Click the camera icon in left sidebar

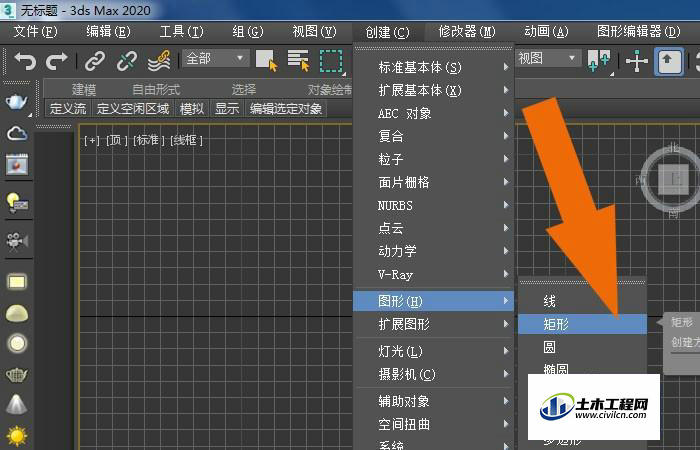click(x=17, y=241)
